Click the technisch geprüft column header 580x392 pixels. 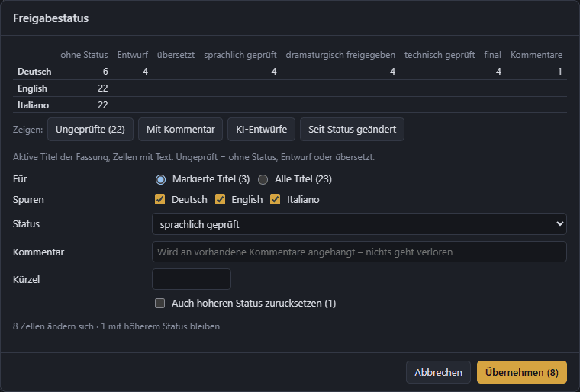point(440,55)
